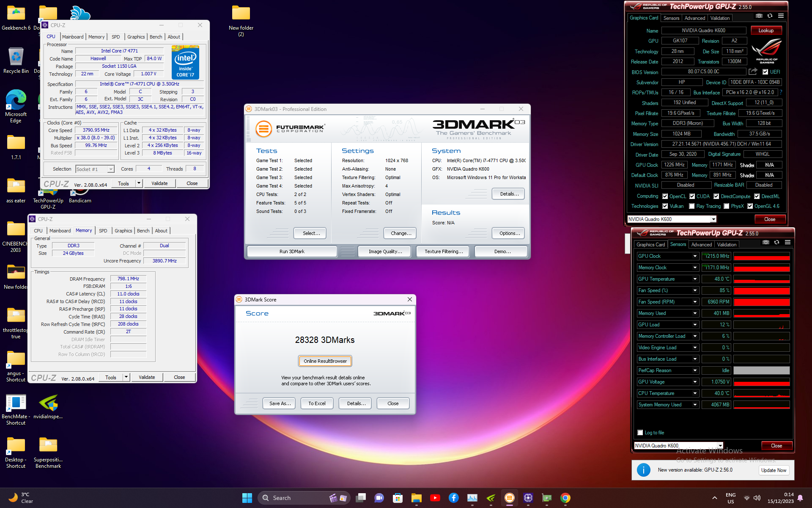Open nvidiaInspector desktop icon
The height and width of the screenshot is (508, 812).
pyautogui.click(x=48, y=407)
